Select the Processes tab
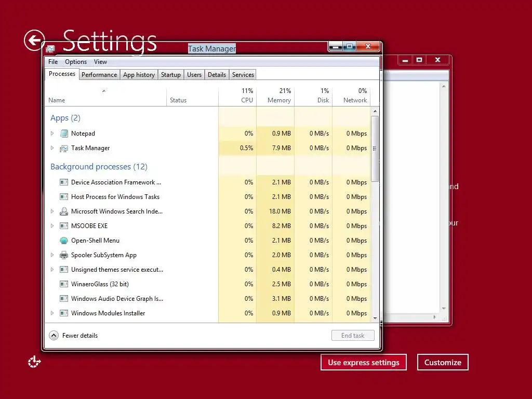 (x=62, y=74)
